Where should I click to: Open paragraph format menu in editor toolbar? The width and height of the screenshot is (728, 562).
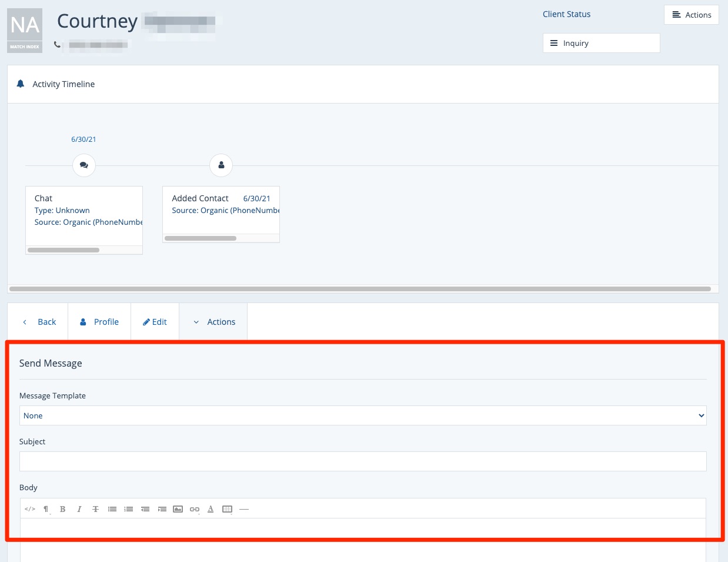click(x=46, y=509)
